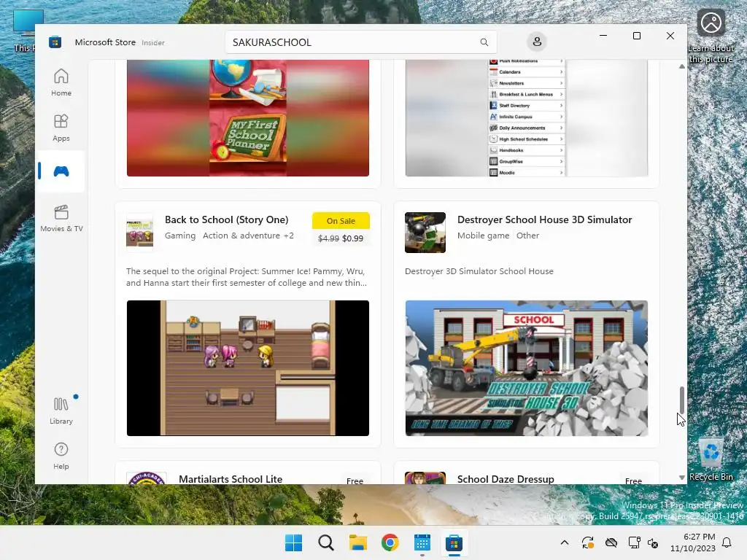Viewport: 747px width, 560px height.
Task: Show hidden system tray icons
Action: (x=565, y=542)
